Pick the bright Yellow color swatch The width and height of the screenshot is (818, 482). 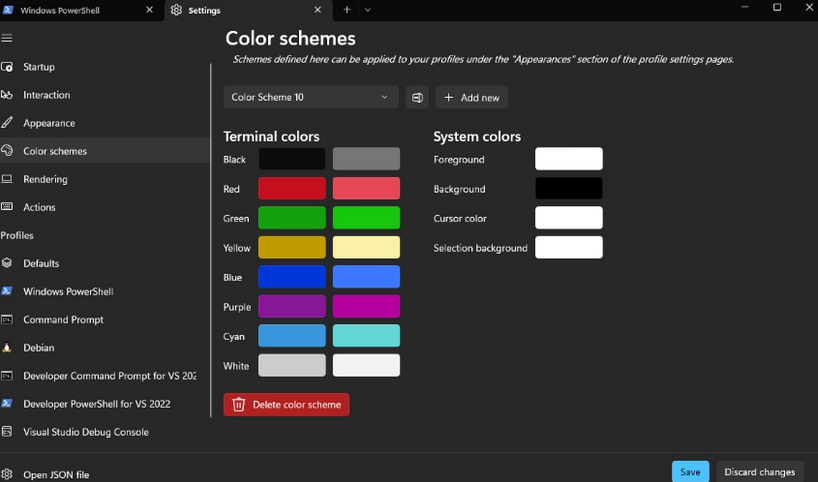point(366,247)
